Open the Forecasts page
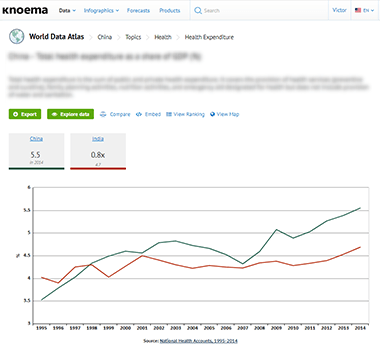 [x=138, y=11]
